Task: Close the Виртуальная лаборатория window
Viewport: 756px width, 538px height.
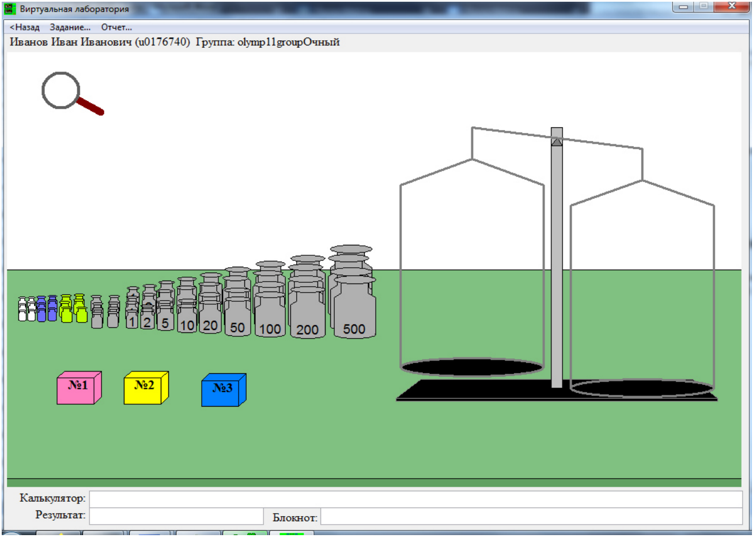Action: pos(732,7)
